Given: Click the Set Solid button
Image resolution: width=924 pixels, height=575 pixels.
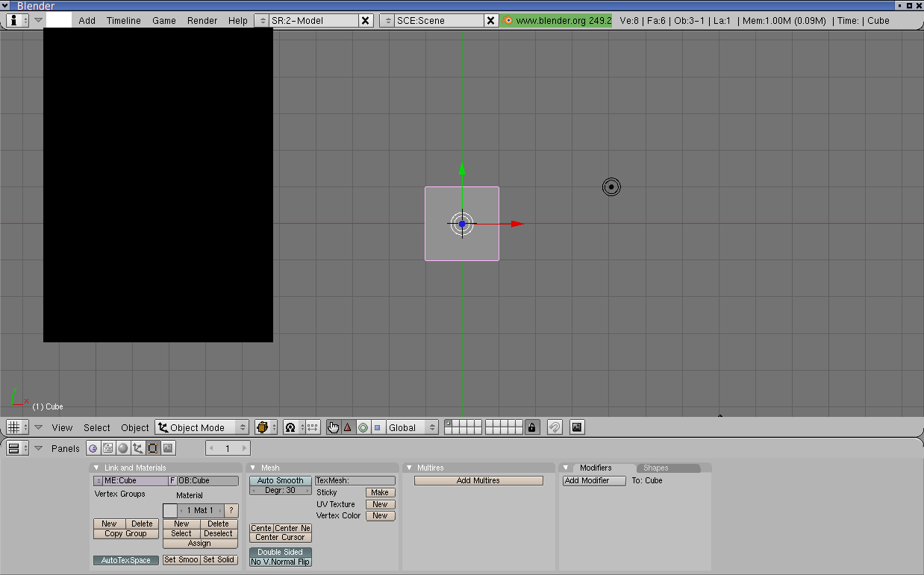Looking at the screenshot, I should [x=219, y=560].
